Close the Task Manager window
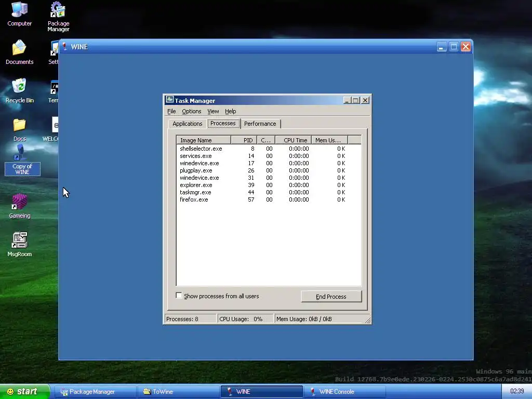This screenshot has width=532, height=399. tap(365, 100)
